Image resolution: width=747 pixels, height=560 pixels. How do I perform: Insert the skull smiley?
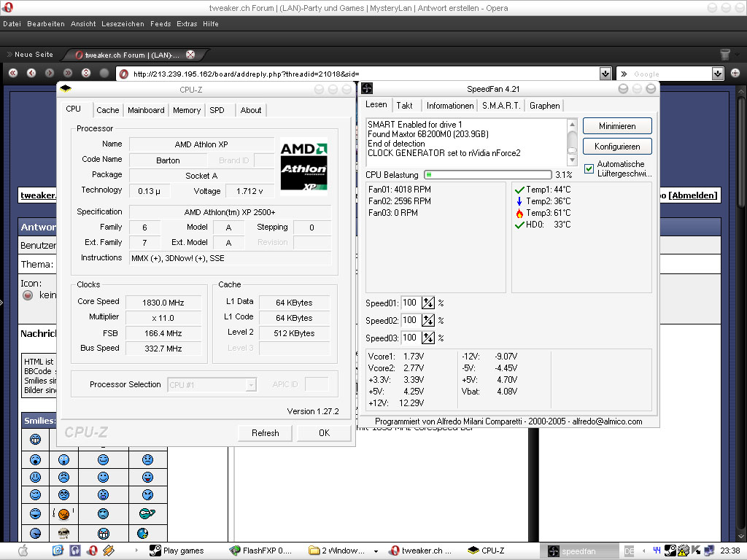(63, 533)
